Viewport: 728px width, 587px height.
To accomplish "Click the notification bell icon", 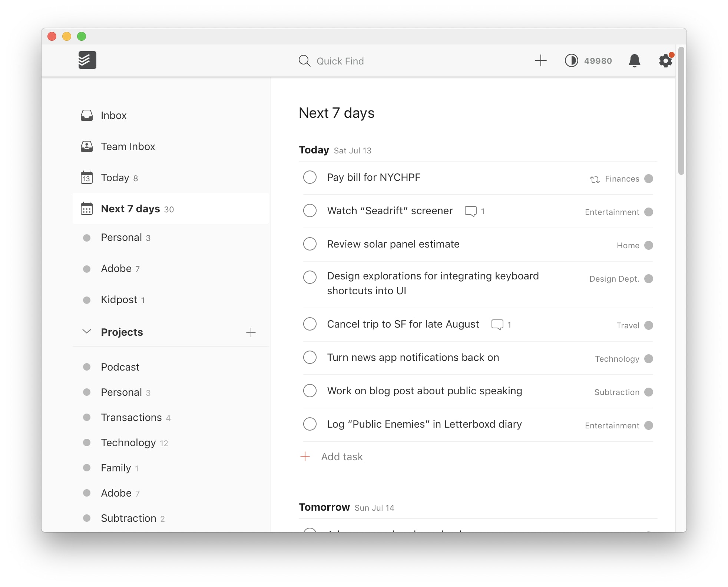I will [635, 61].
